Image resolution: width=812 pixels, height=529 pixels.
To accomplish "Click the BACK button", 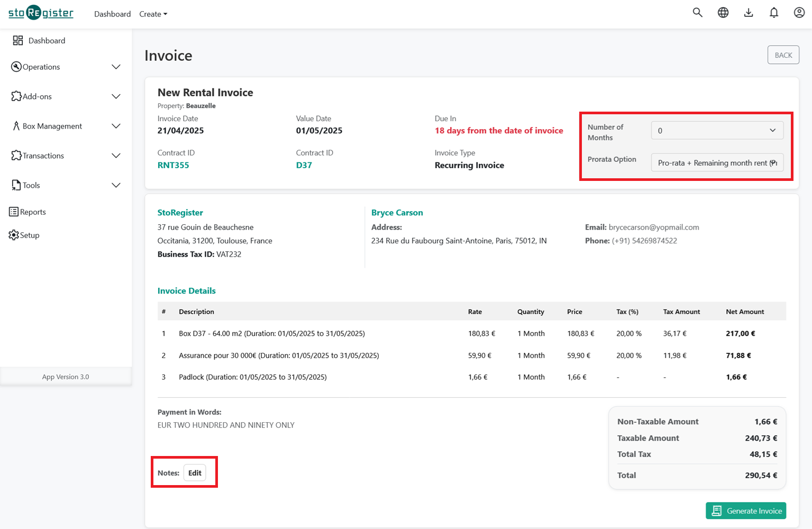I will coord(783,54).
